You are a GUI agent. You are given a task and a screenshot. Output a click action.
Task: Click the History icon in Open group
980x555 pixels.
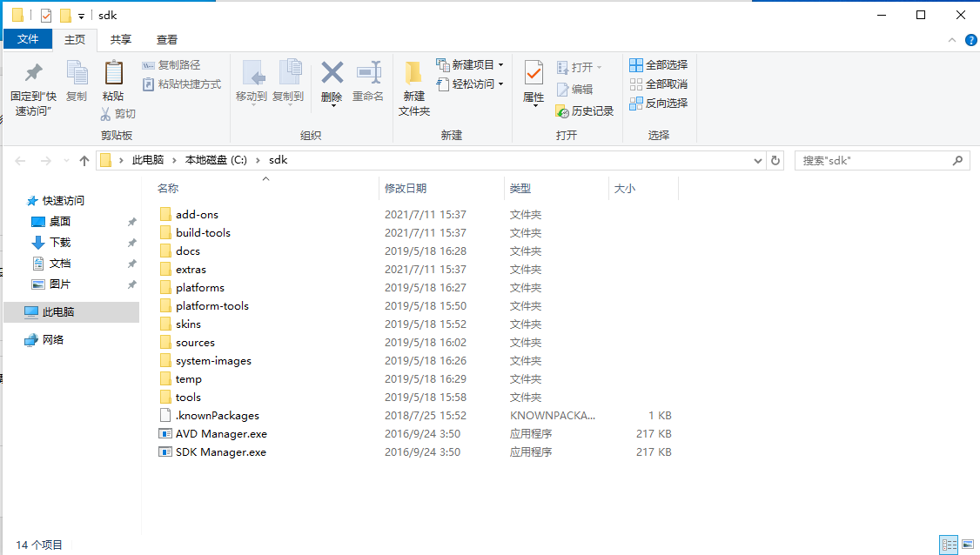[562, 111]
